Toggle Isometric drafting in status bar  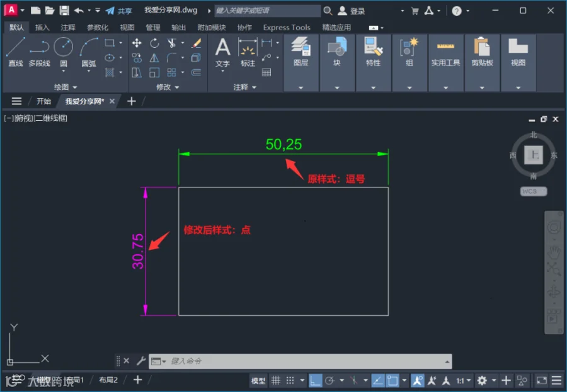coord(354,381)
